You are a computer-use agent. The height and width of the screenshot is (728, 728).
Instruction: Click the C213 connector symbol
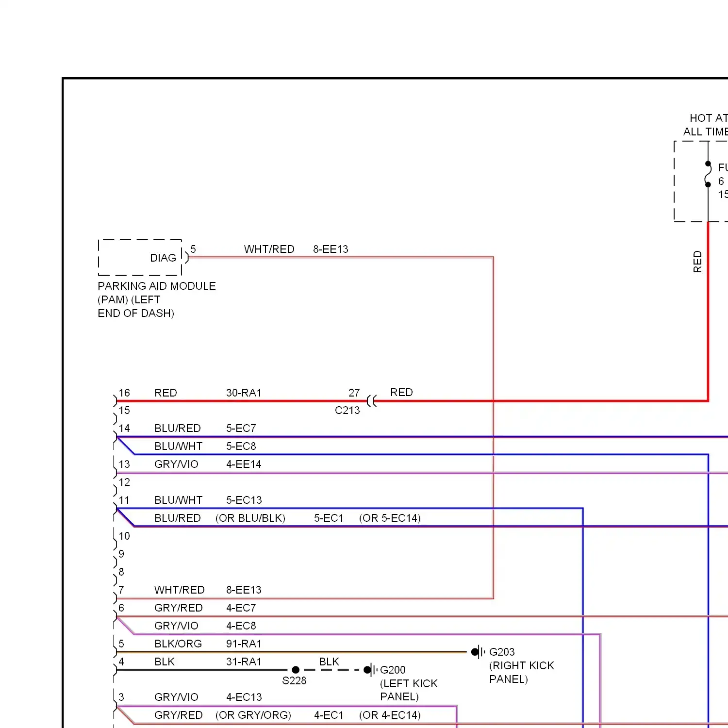(372, 401)
